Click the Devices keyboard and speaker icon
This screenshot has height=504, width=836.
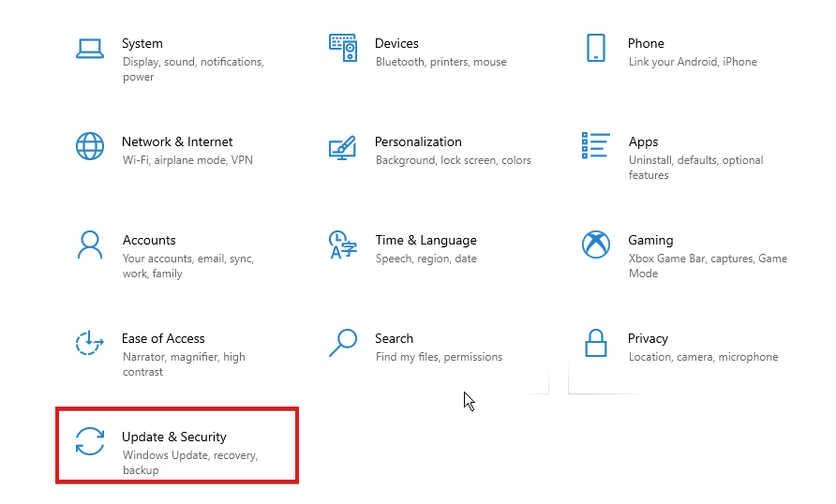342,48
